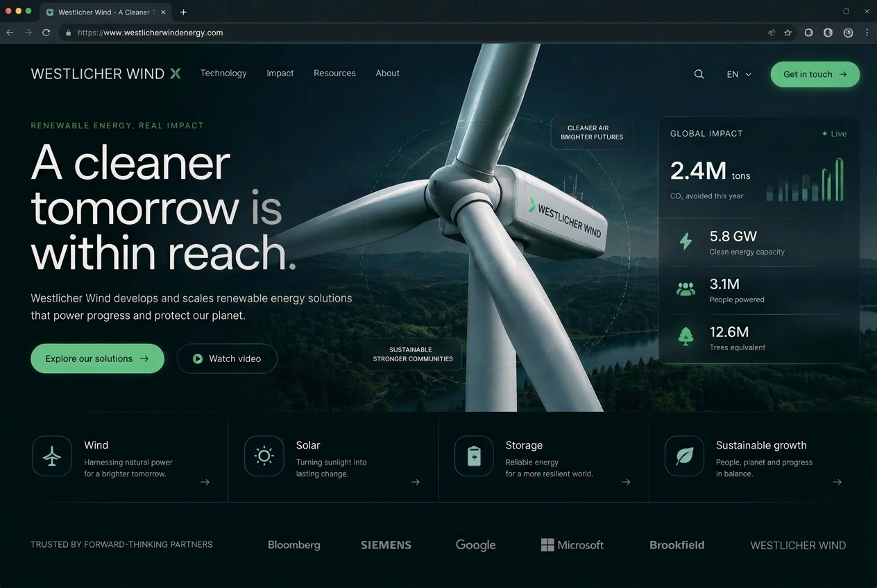Screen dimensions: 877x588
Task: Click the Microsoft partner logo
Action: (x=572, y=545)
